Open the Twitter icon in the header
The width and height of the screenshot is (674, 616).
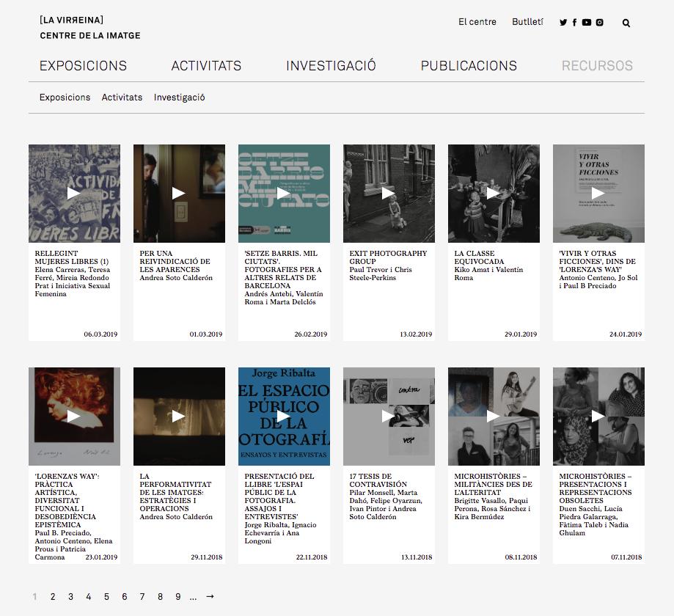click(563, 22)
